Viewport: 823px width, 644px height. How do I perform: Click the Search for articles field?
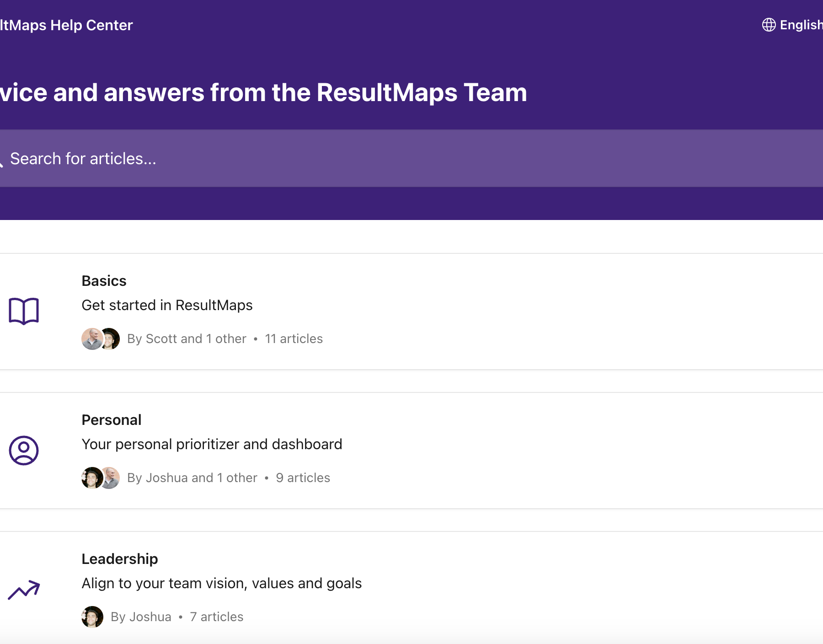411,158
